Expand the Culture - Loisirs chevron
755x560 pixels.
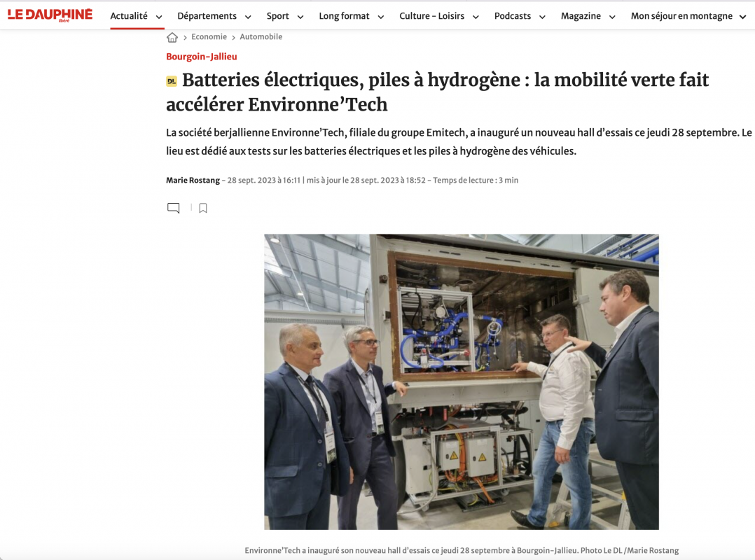pos(476,17)
